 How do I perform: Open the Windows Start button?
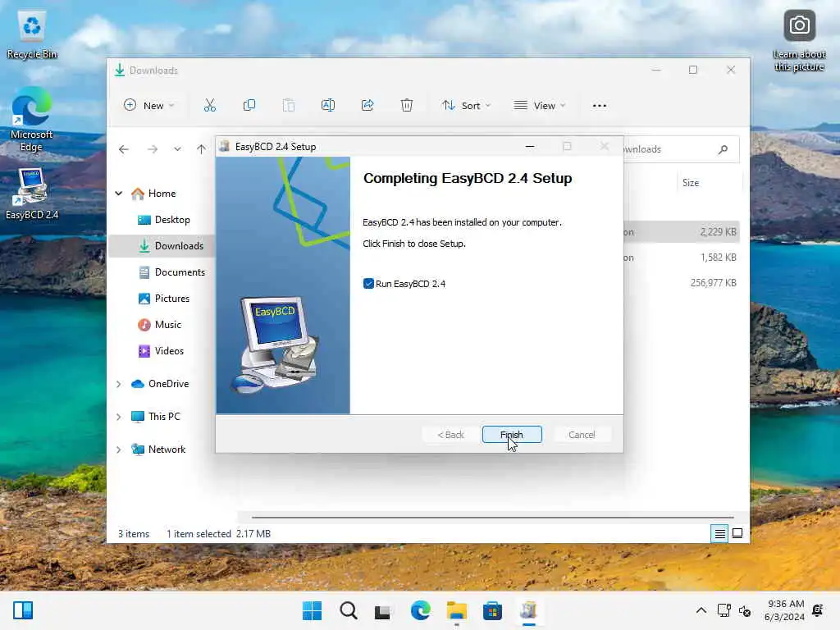(x=312, y=610)
